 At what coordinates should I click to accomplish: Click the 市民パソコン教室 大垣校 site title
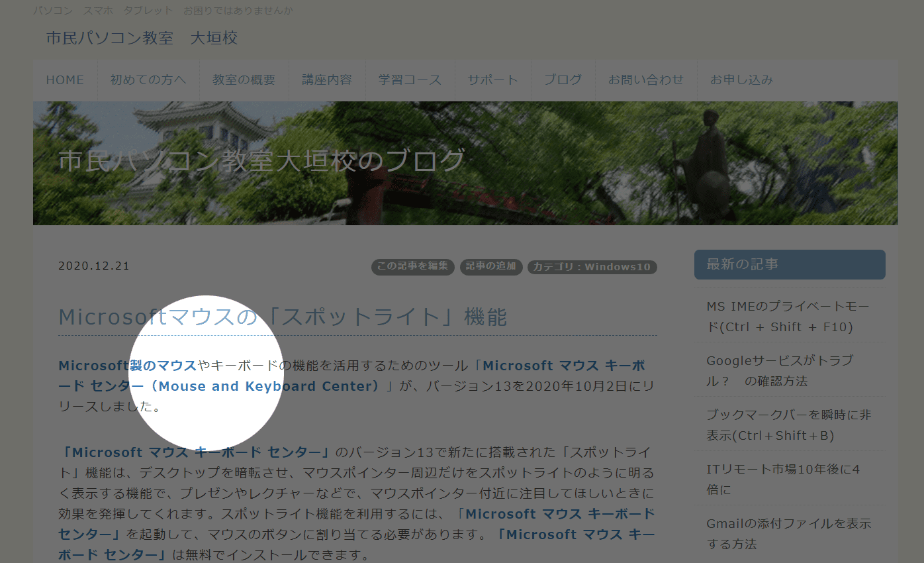point(142,38)
